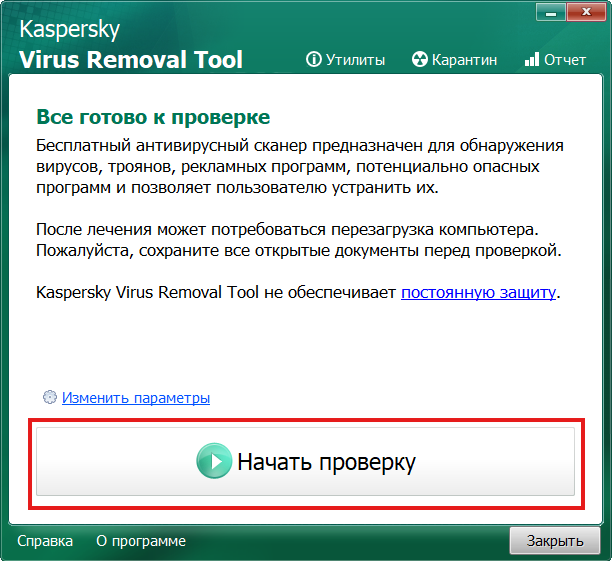Start the scan with Начать проверку
612x561 pixels.
tap(305, 461)
